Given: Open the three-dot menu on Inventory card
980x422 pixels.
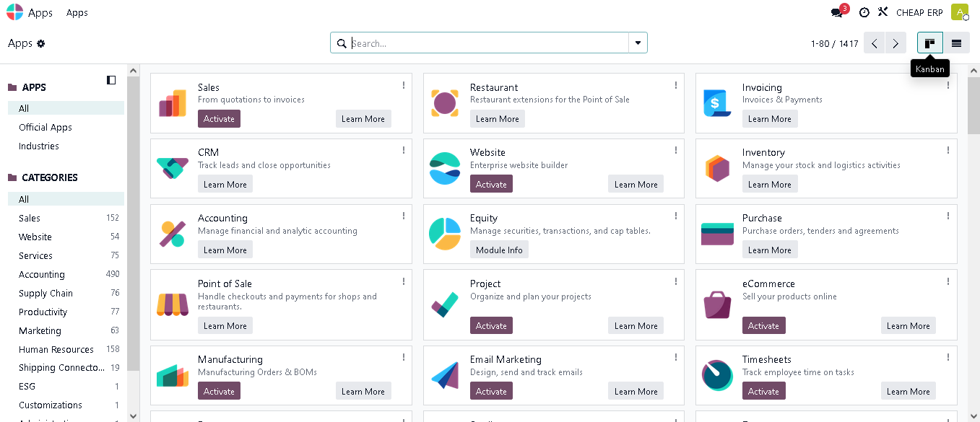Looking at the screenshot, I should (x=948, y=150).
